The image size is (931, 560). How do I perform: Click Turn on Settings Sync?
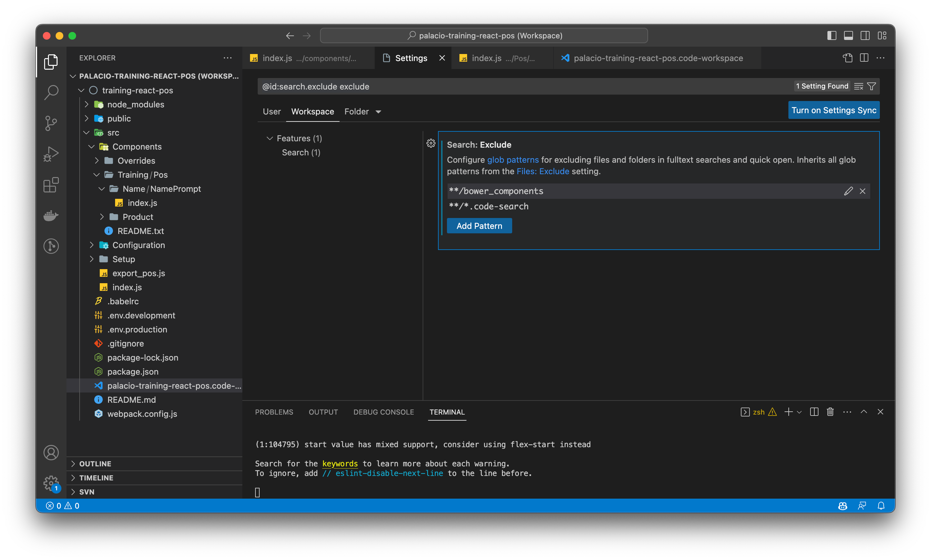click(x=833, y=110)
